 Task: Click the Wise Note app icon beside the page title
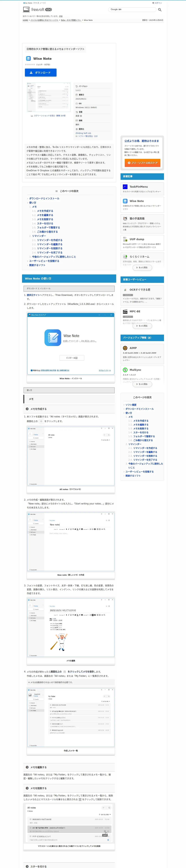28,59
